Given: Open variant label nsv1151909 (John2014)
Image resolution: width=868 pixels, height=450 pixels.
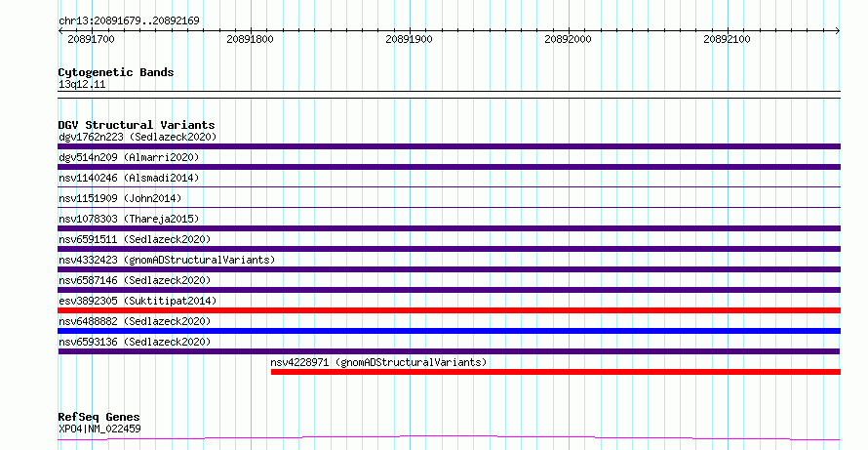Looking at the screenshot, I should 120,198.
